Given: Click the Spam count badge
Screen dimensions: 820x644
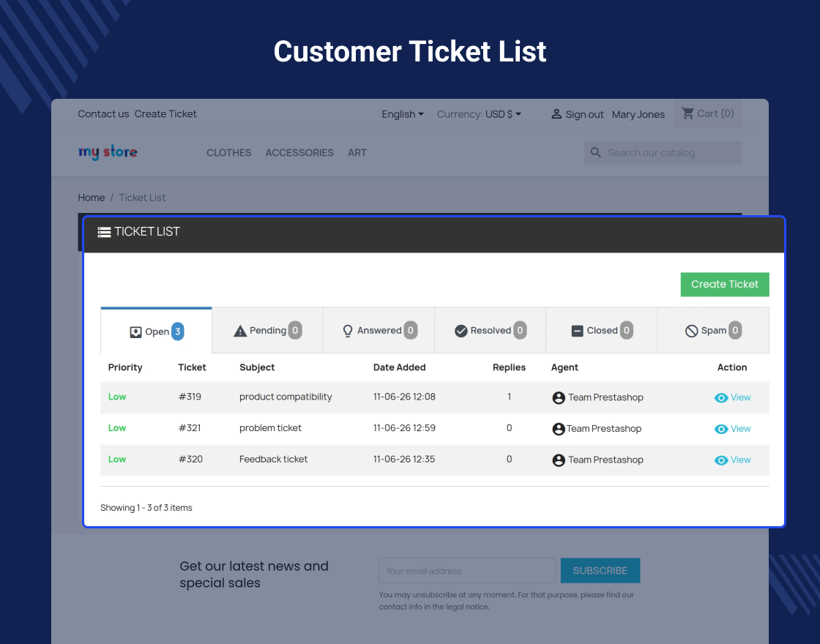Looking at the screenshot, I should pos(735,330).
